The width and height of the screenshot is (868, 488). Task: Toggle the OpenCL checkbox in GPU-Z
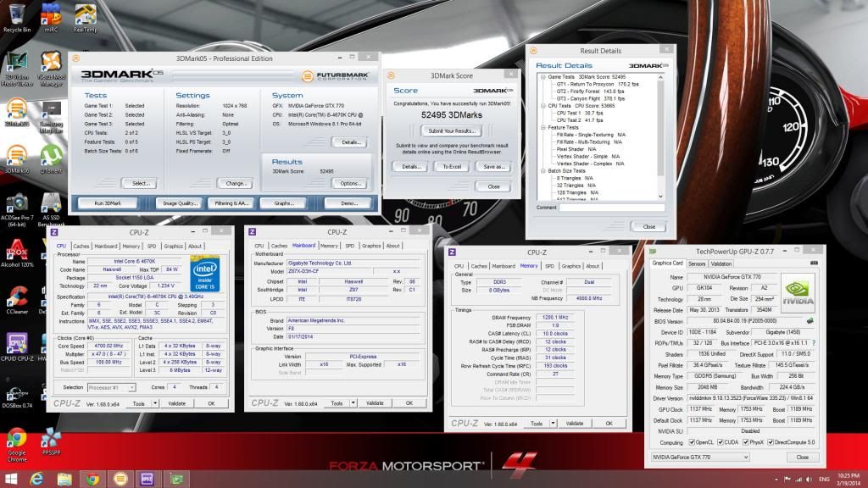click(692, 442)
